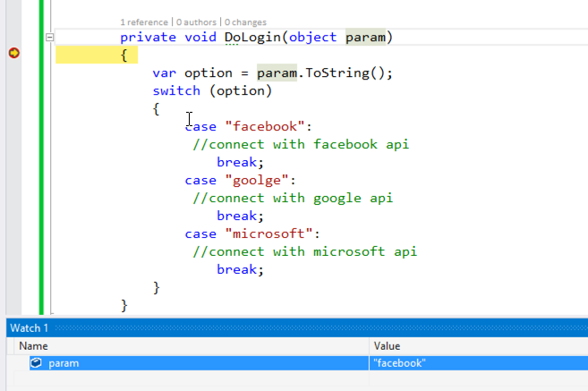Click the DoLogin method name
Viewport: 588px width, 391px height.
[252, 37]
